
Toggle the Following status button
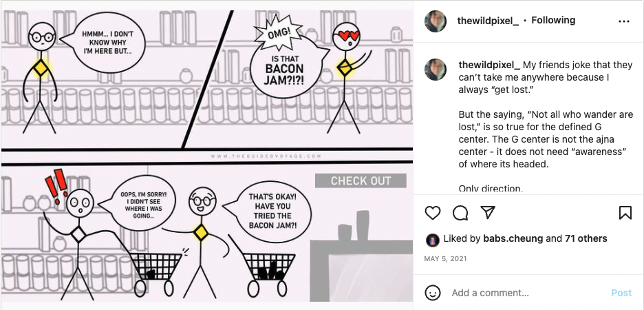553,20
